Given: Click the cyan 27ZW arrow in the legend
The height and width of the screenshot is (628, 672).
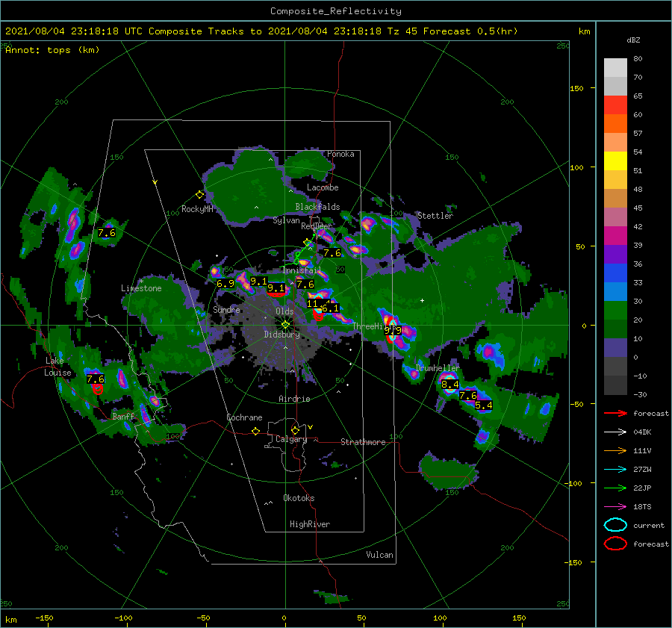Looking at the screenshot, I should (x=615, y=470).
